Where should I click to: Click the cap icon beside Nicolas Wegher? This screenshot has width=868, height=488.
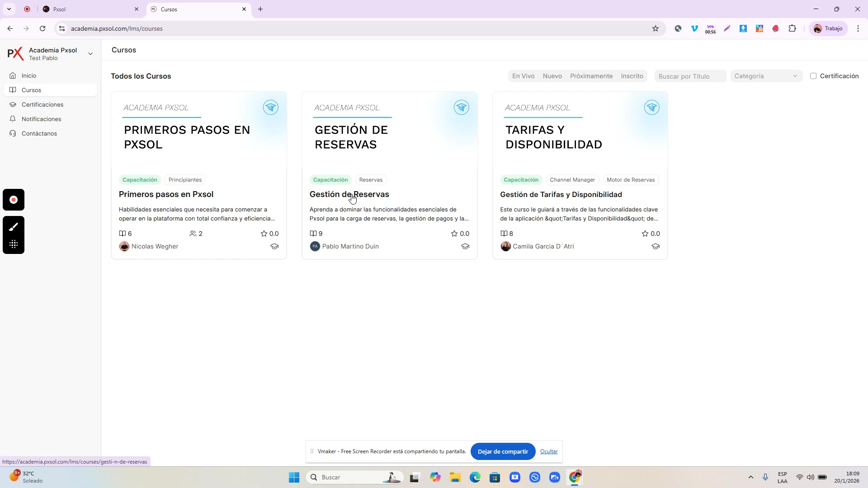point(274,246)
